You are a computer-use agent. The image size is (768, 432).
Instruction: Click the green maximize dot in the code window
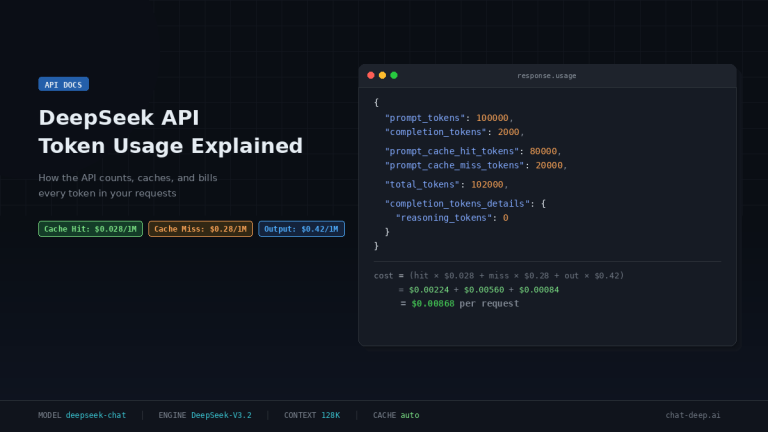(x=394, y=75)
